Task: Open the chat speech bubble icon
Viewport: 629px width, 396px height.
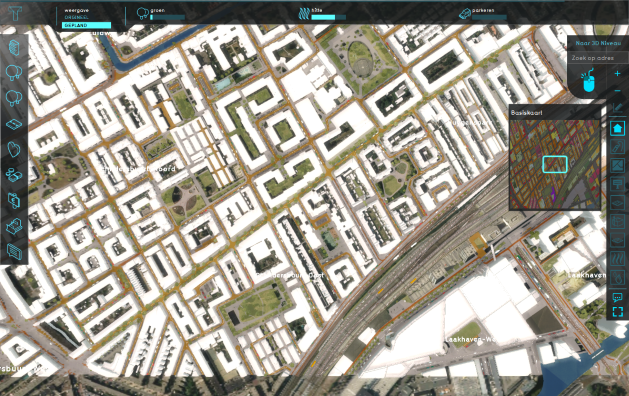Action: (x=617, y=297)
